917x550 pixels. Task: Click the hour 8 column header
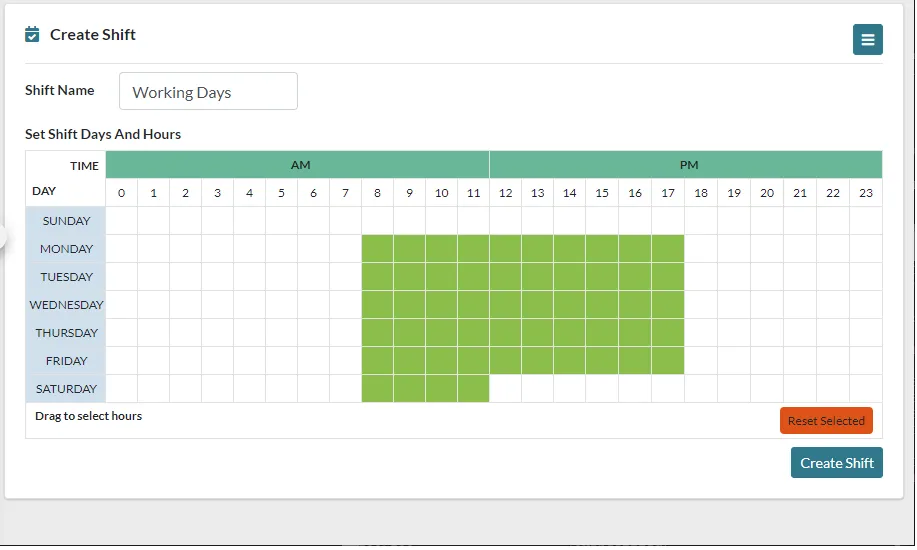coord(377,192)
